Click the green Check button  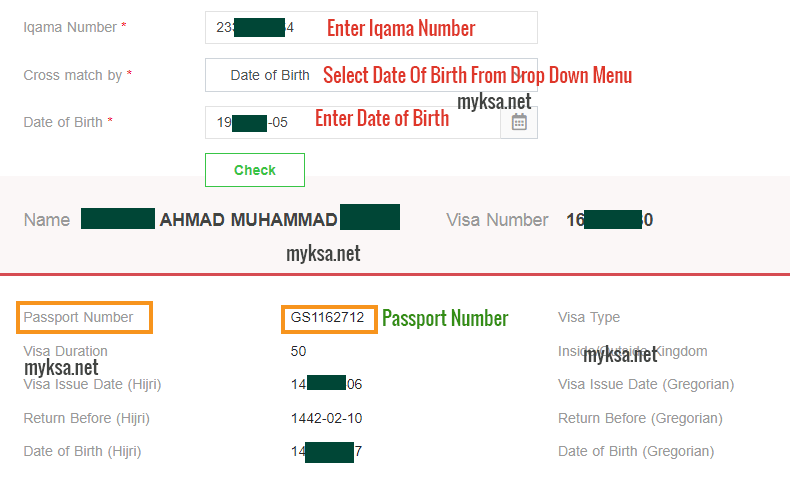click(255, 170)
